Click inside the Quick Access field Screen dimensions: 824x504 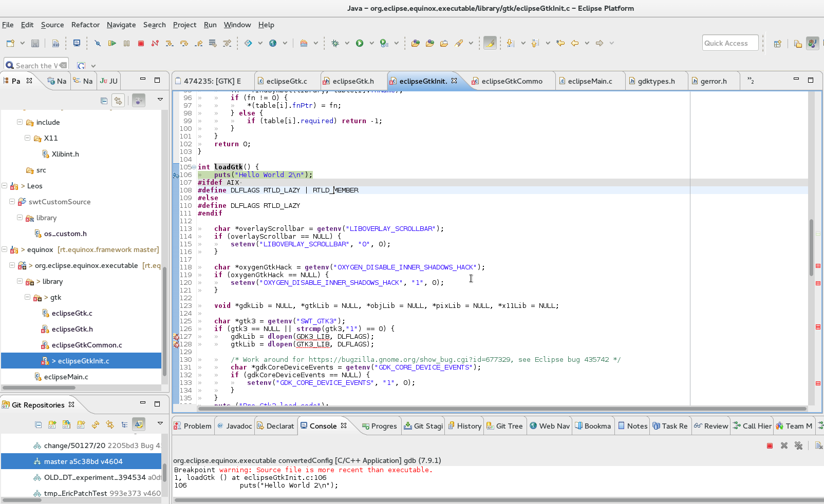pos(729,43)
